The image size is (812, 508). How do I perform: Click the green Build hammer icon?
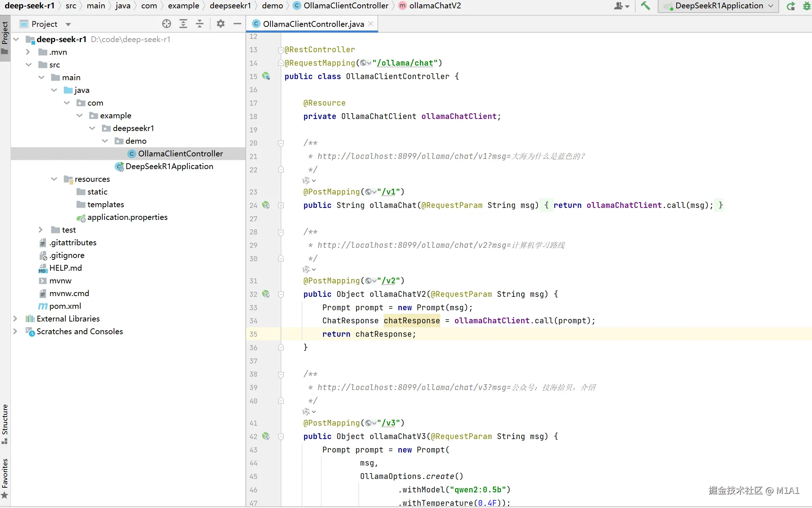(645, 6)
